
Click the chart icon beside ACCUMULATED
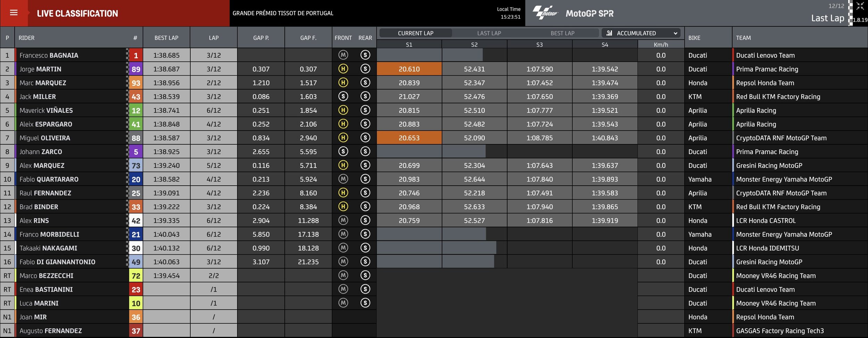pyautogui.click(x=609, y=33)
